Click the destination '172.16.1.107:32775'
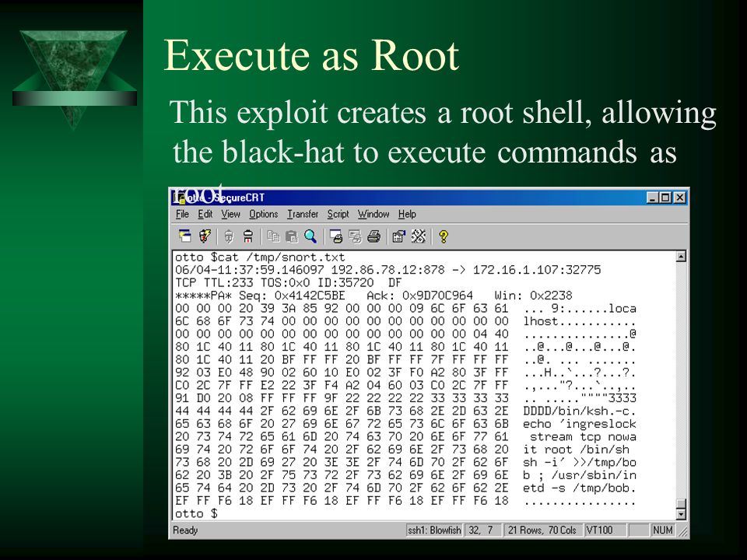This screenshot has height=560, width=747. pyautogui.click(x=537, y=270)
